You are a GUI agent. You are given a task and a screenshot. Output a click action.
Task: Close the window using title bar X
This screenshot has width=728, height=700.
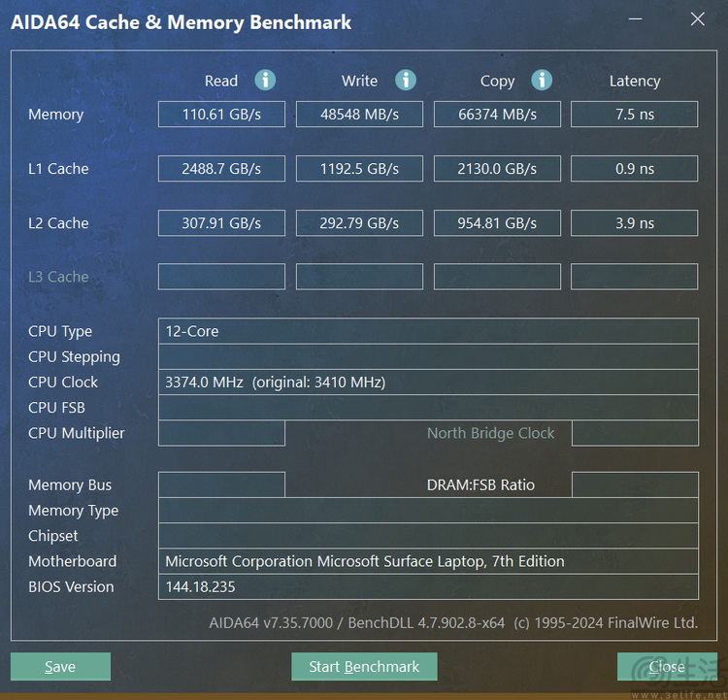pyautogui.click(x=697, y=19)
